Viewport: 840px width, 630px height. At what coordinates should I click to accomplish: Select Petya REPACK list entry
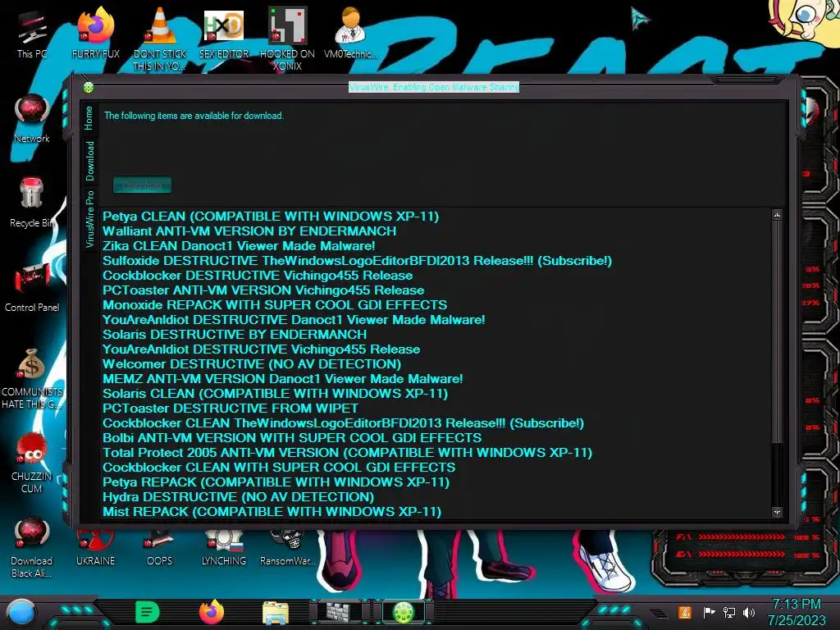(x=276, y=482)
